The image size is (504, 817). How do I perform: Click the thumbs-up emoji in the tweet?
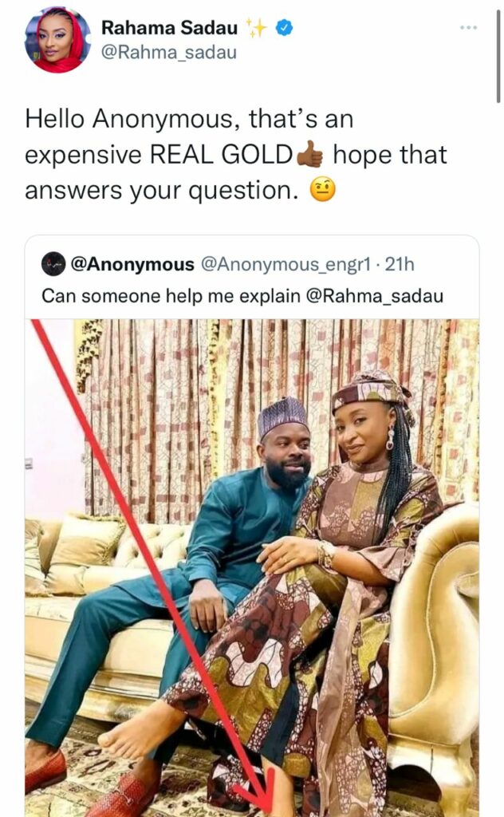coord(310,155)
